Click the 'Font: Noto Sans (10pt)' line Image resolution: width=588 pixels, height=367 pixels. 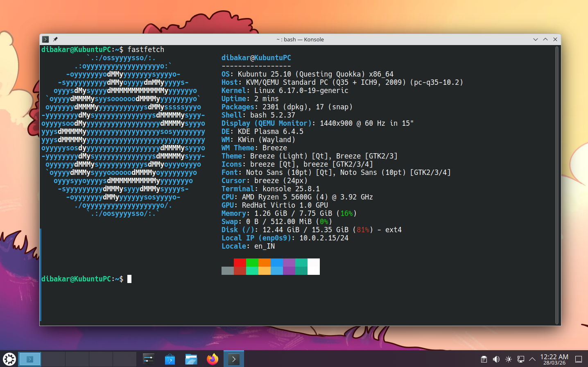pyautogui.click(x=336, y=172)
